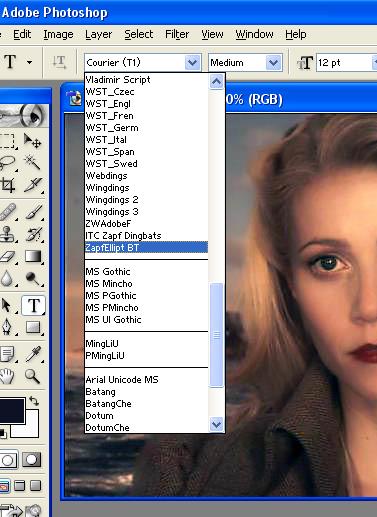Open the Type tool preset picker arrow
The height and width of the screenshot is (517, 377).
(x=29, y=62)
